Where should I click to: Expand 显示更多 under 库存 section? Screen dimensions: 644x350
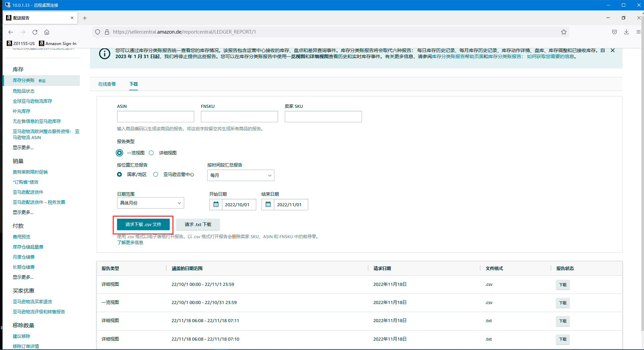(23, 147)
